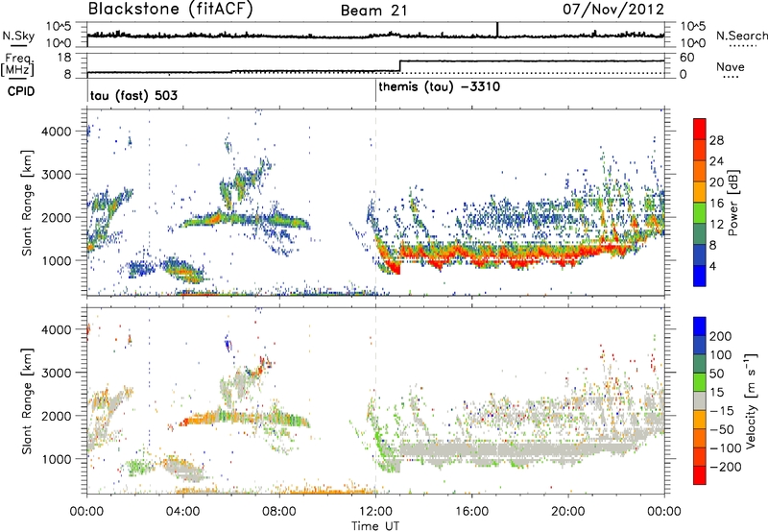Click the 'Blackstone (fitACF)' title text
Viewport: 768px width, 532px height.
click(x=171, y=9)
